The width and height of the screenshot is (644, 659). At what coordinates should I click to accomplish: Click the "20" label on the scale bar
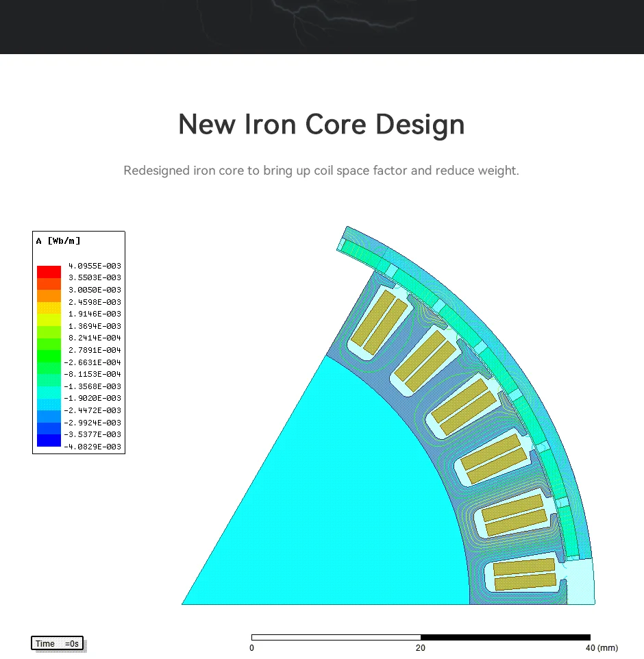pyautogui.click(x=421, y=648)
